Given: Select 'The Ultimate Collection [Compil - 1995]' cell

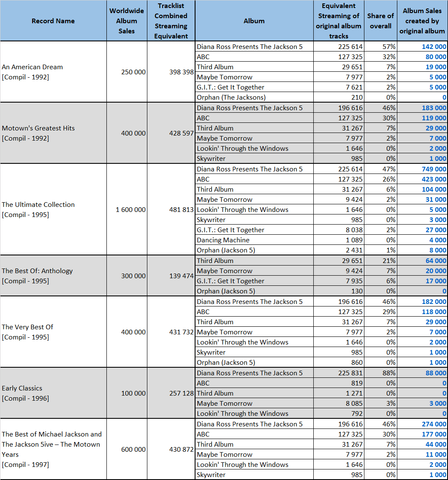Looking at the screenshot, I should (53, 209).
